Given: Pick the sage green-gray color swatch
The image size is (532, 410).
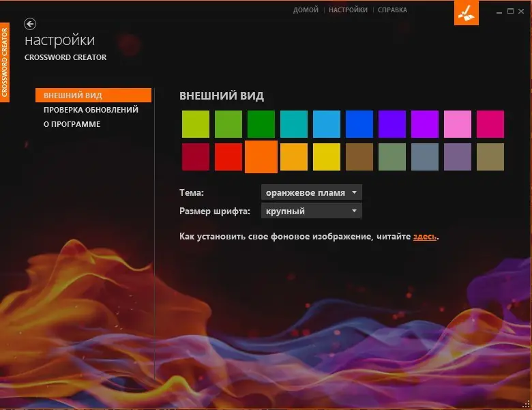Looking at the screenshot, I should coord(392,157).
